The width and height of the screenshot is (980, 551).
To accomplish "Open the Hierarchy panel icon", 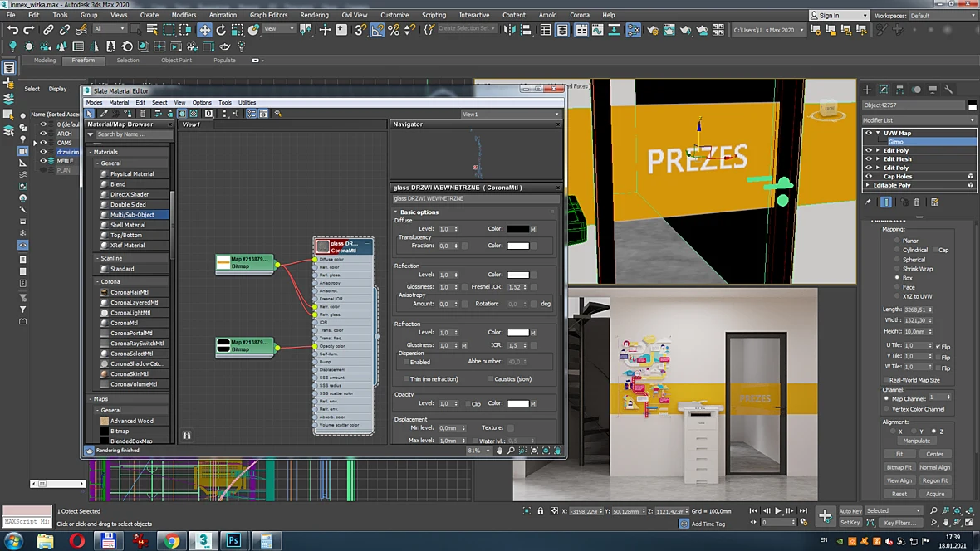I will [900, 90].
